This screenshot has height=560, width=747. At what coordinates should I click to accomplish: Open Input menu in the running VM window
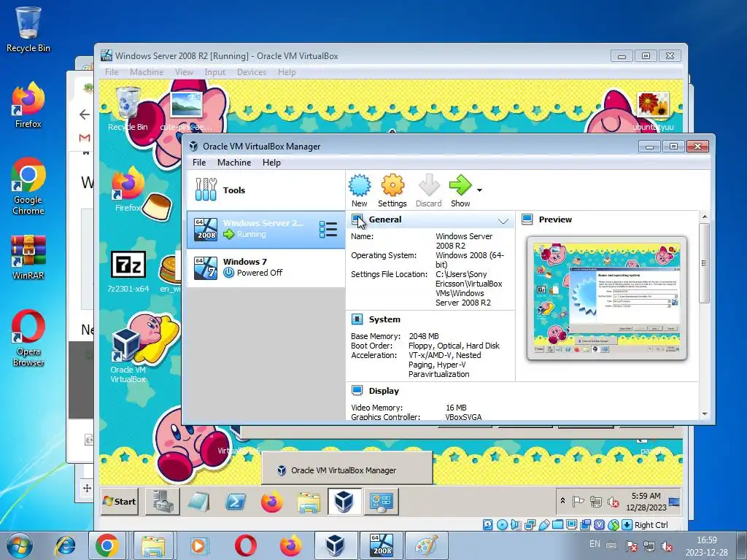click(215, 72)
